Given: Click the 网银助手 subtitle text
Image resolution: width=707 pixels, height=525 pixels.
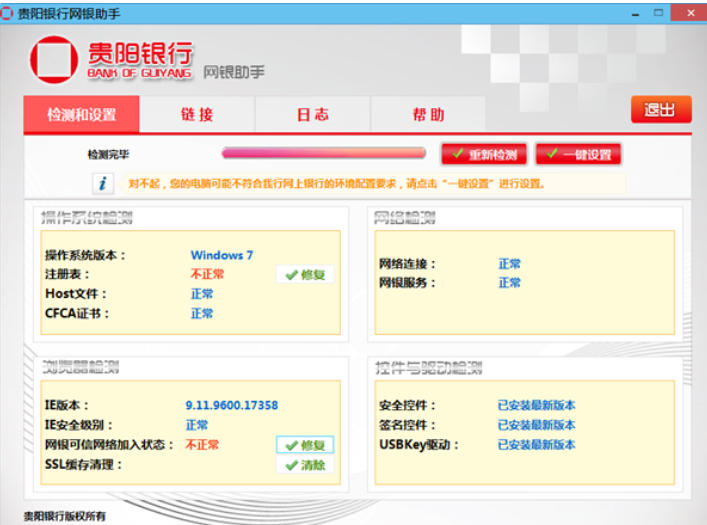Looking at the screenshot, I should point(234,72).
